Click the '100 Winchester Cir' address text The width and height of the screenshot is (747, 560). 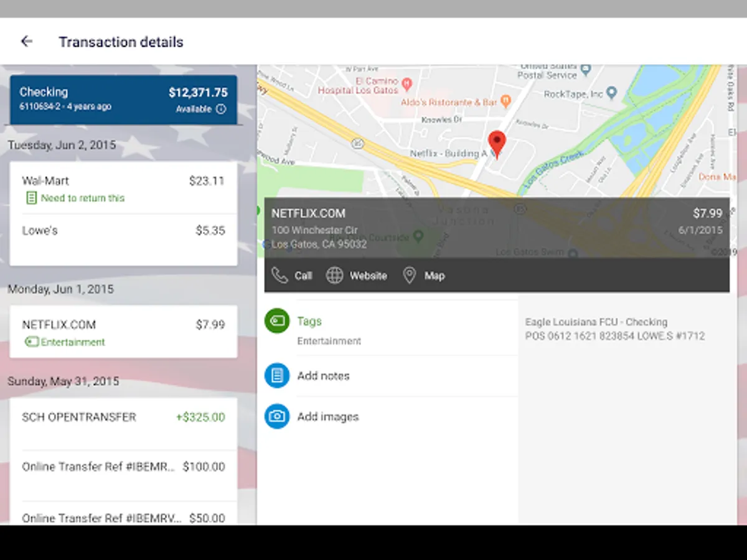pos(315,230)
